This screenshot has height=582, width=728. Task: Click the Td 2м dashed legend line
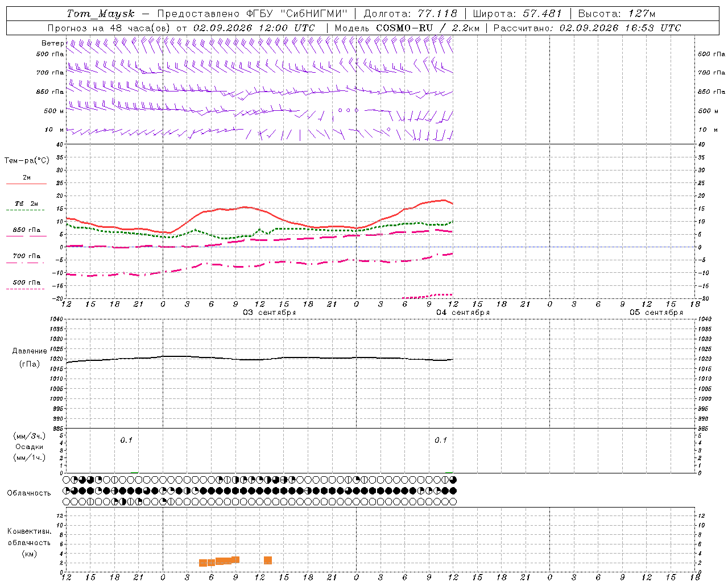click(x=25, y=210)
